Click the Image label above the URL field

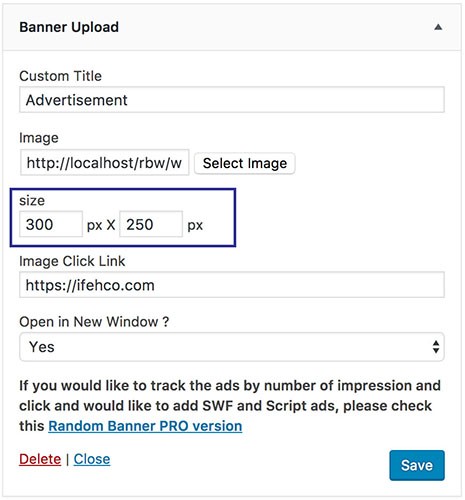[x=39, y=138]
